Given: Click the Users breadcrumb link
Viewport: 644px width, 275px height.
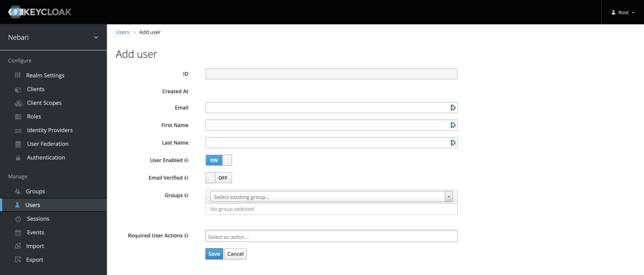Looking at the screenshot, I should point(122,32).
